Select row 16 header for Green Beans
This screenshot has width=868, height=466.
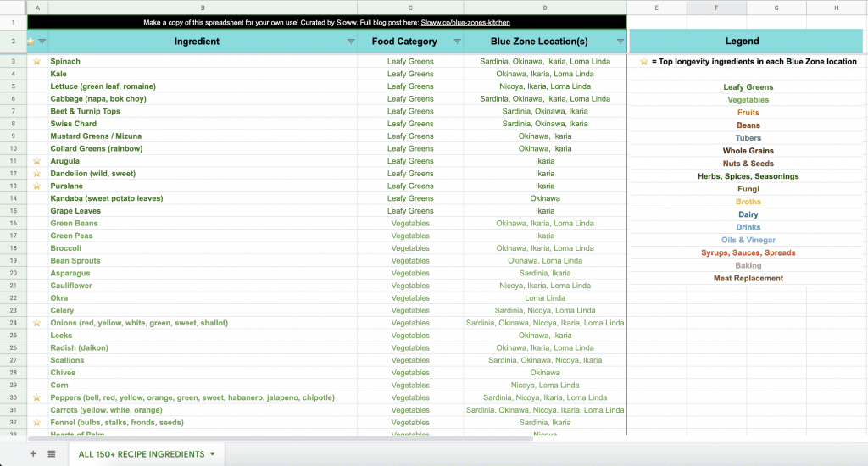[x=14, y=224]
